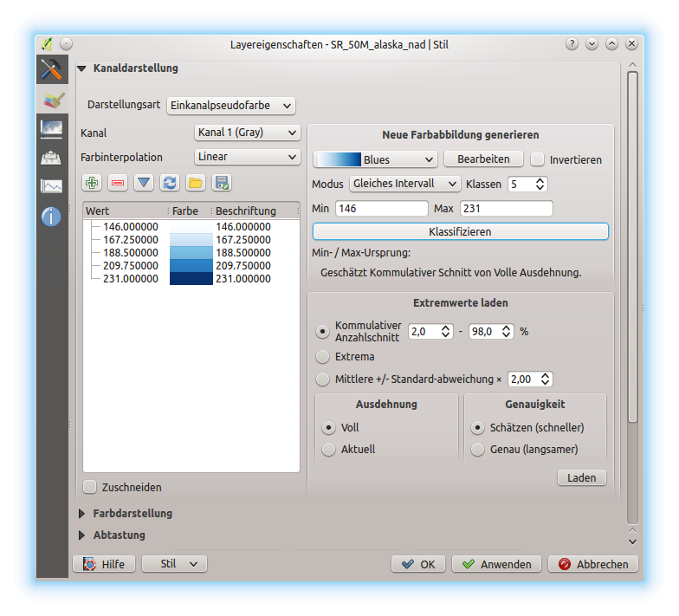Image resolution: width=679 pixels, height=616 pixels.
Task: Click the green plus add entry icon
Action: coord(92,183)
